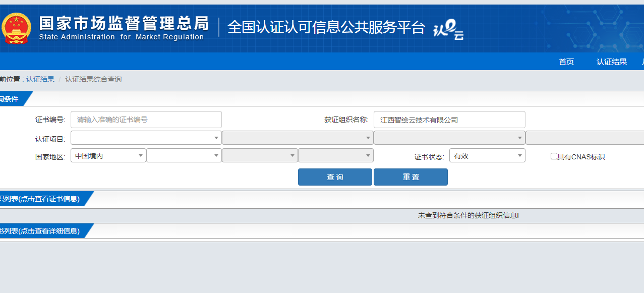Click the 全国认证认可信息公共服务平台 heading
Viewport: 644px width, 293px height.
326,27
